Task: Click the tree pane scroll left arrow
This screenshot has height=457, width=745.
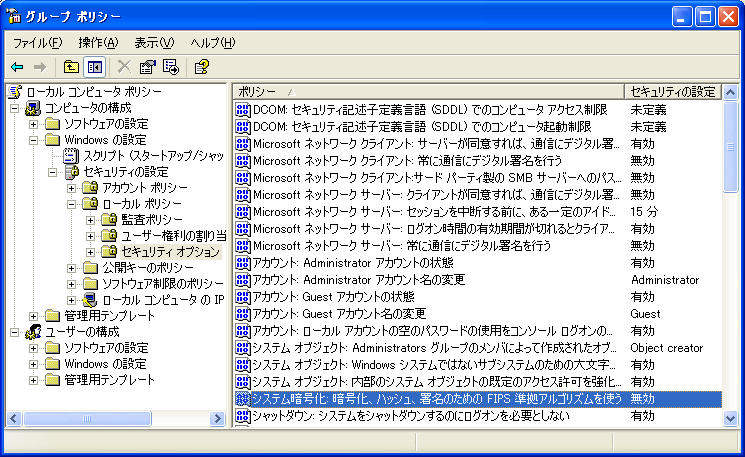Action: click(x=14, y=419)
